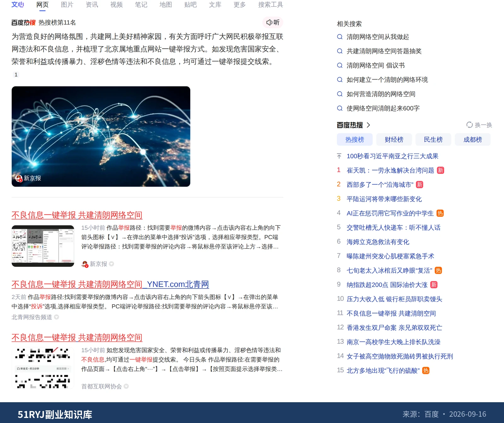Screen dimensions: 504x423
Task: Click 新 badge next to 崔天凯 topic
Action: click(440, 170)
